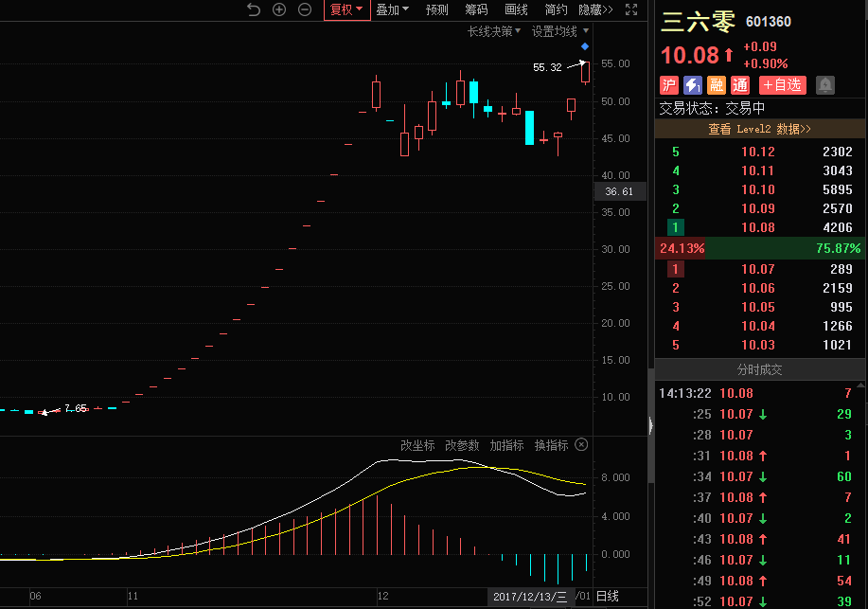Open 设置均线 moving average settings
The height and width of the screenshot is (609, 868).
pos(559,31)
